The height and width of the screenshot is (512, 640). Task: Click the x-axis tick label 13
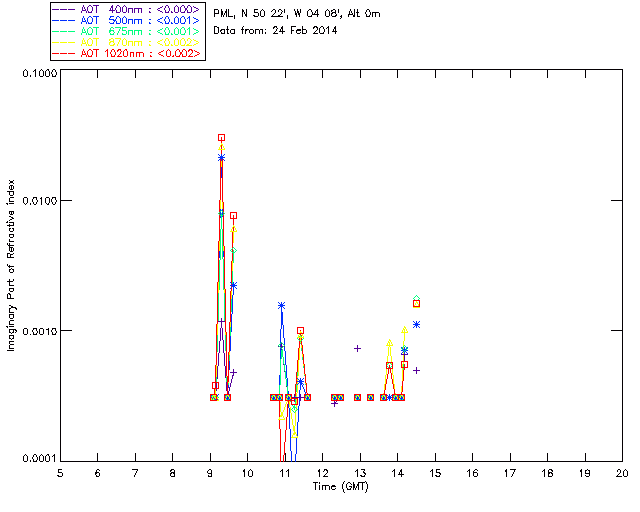[x=360, y=473]
